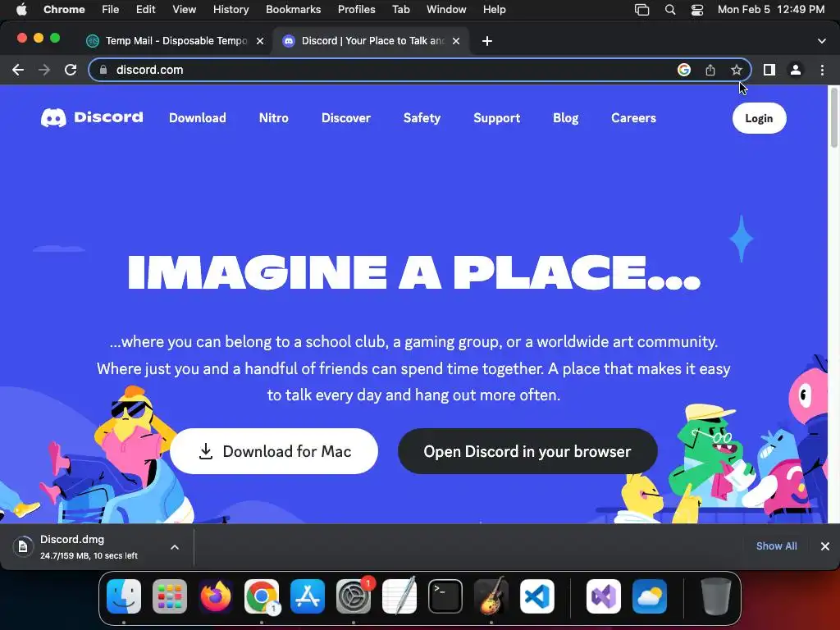
Task: Click Show All in the download bar
Action: [776, 546]
